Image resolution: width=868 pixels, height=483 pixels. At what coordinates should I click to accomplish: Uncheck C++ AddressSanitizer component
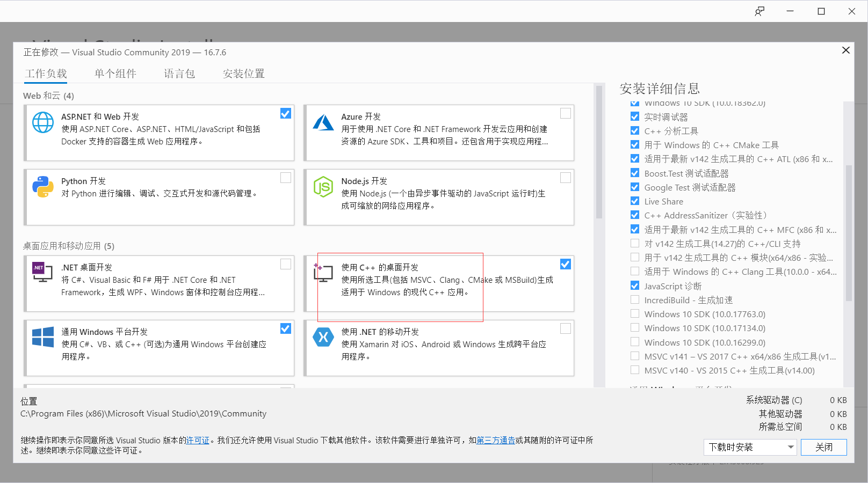[x=635, y=215]
